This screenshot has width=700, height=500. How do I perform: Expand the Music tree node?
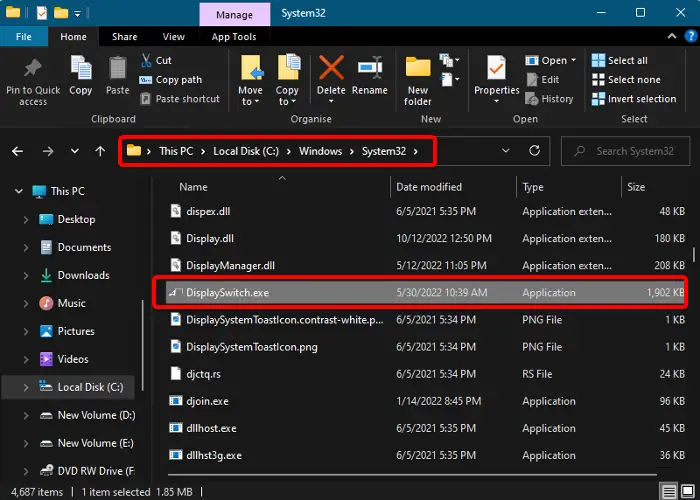point(25,303)
